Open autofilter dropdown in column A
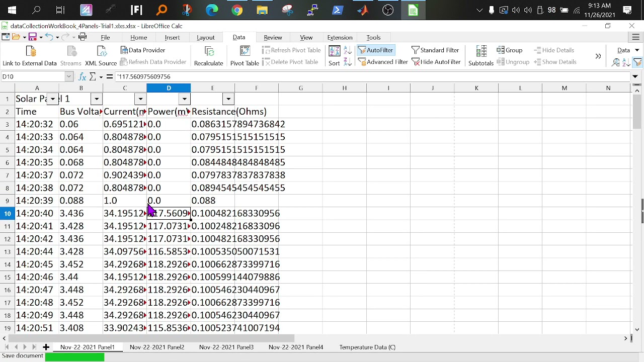 click(53, 99)
